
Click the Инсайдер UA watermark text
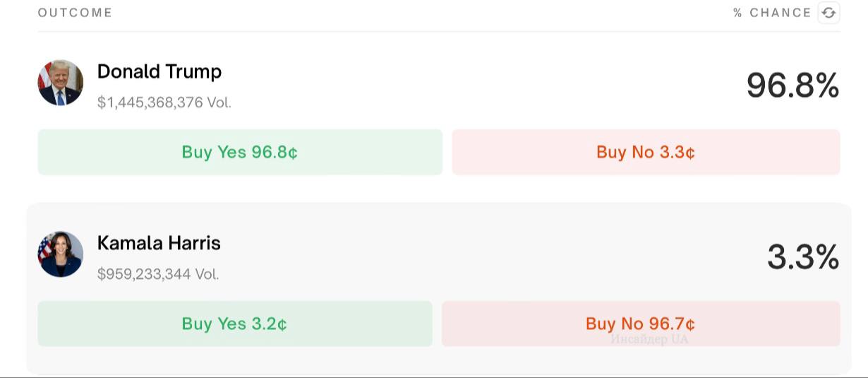pyautogui.click(x=649, y=339)
